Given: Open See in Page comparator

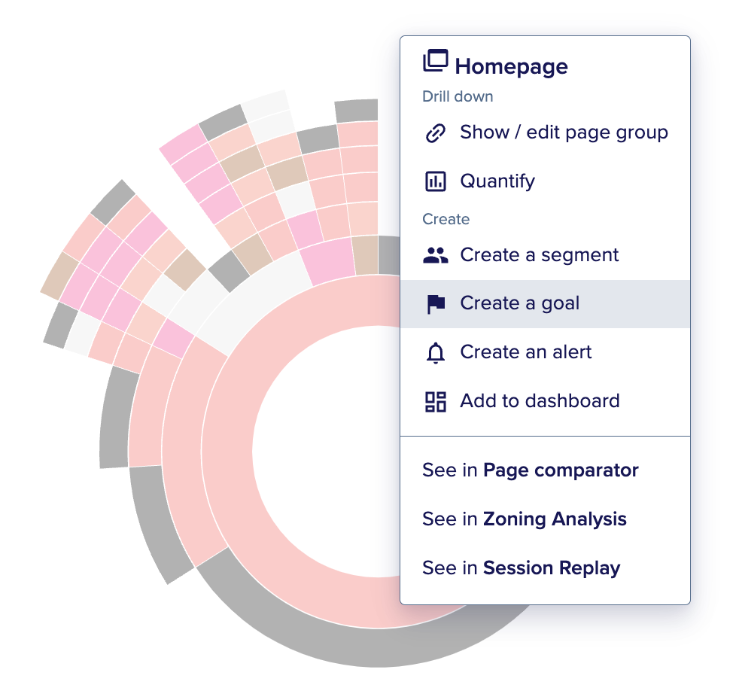Looking at the screenshot, I should (x=531, y=470).
